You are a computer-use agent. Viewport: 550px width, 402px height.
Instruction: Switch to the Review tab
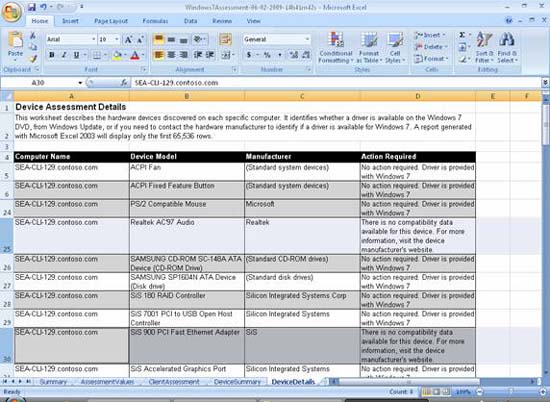pos(222,21)
